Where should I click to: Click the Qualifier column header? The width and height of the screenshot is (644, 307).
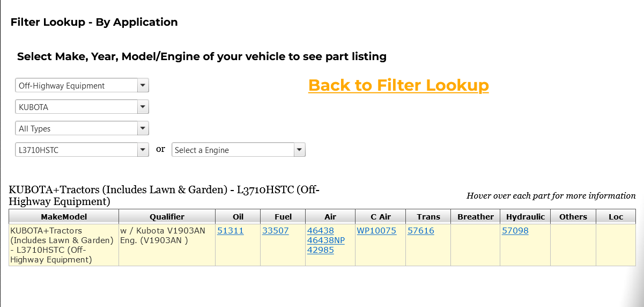tap(167, 217)
